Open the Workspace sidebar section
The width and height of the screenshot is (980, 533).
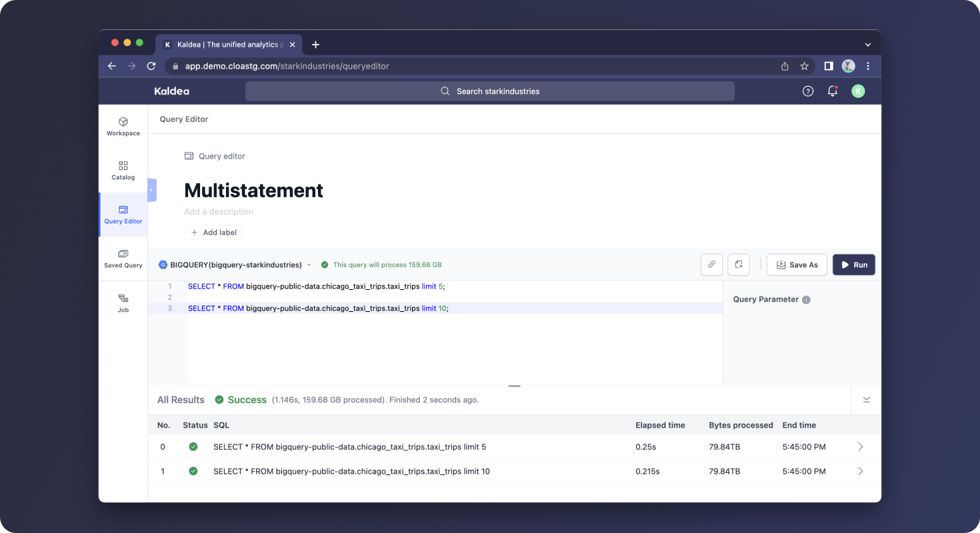coord(123,127)
